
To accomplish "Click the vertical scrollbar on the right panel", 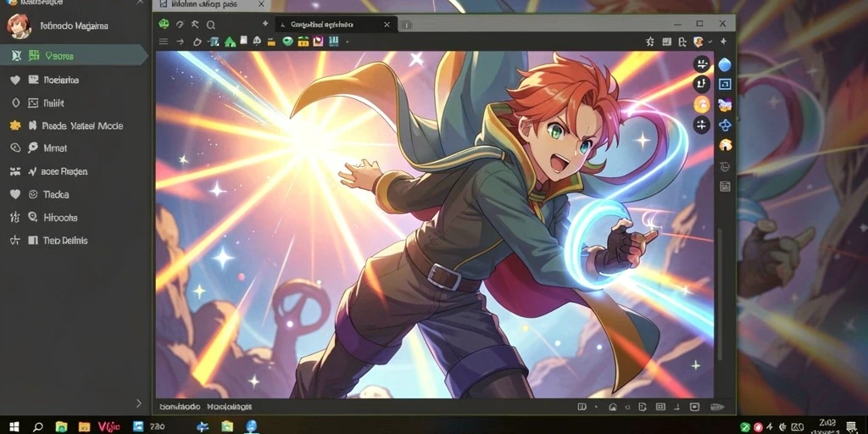I will [x=720, y=293].
